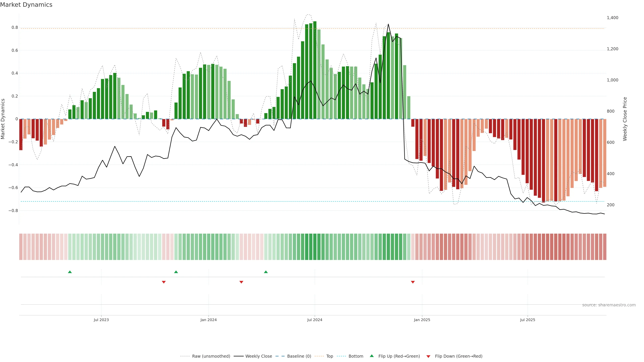Image resolution: width=644 pixels, height=362 pixels.
Task: Click the first green flip-up triangle marker
Action: (x=70, y=272)
